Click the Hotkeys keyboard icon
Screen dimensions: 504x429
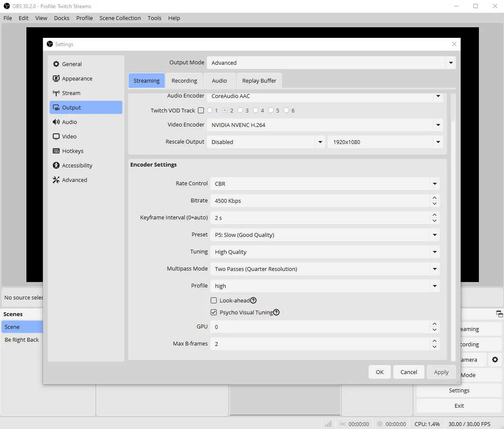tap(56, 151)
